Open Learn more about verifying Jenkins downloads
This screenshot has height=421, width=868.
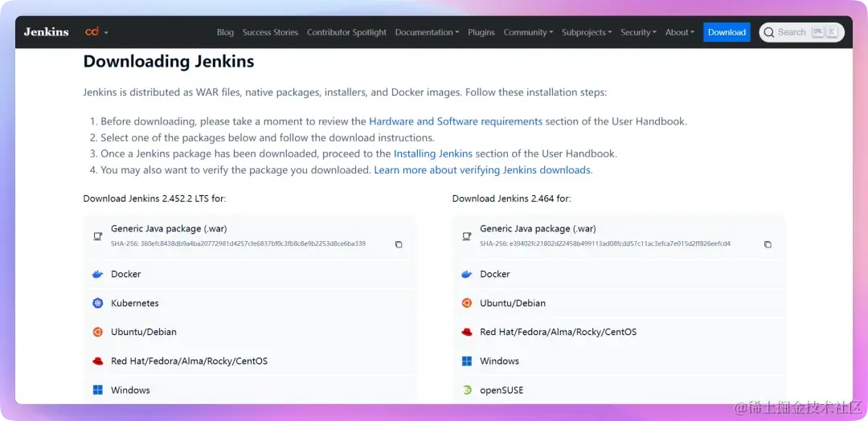[482, 170]
